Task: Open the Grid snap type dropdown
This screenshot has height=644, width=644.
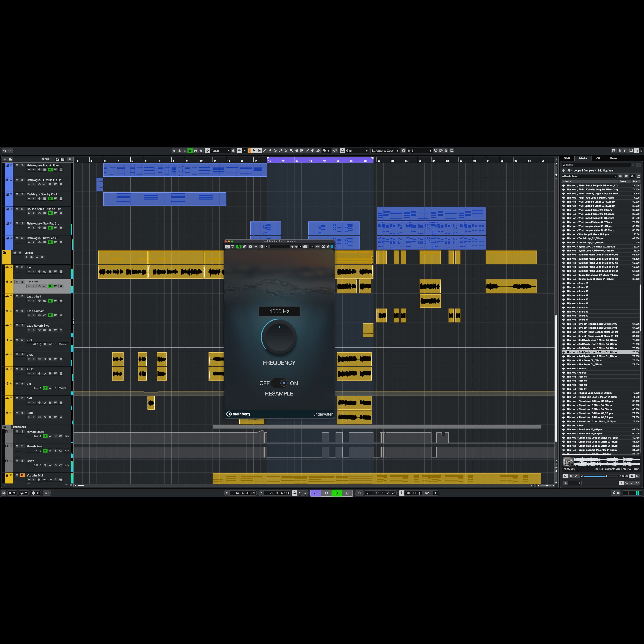Action: (x=357, y=151)
